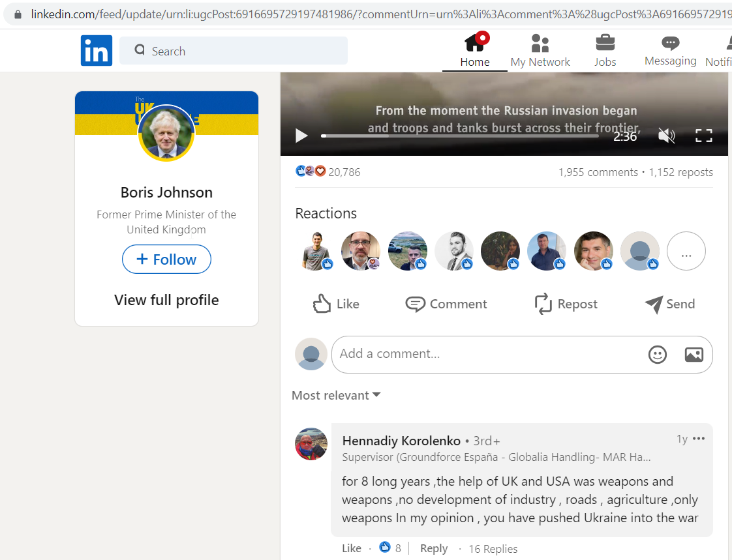This screenshot has height=560, width=732.
Task: View the 8 likes on the comment
Action: (x=390, y=548)
